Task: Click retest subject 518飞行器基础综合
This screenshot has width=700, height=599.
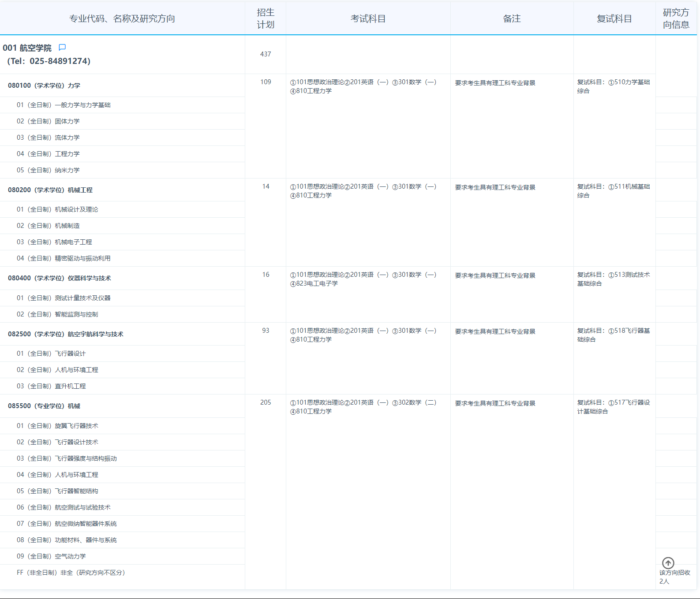Action: [614, 335]
